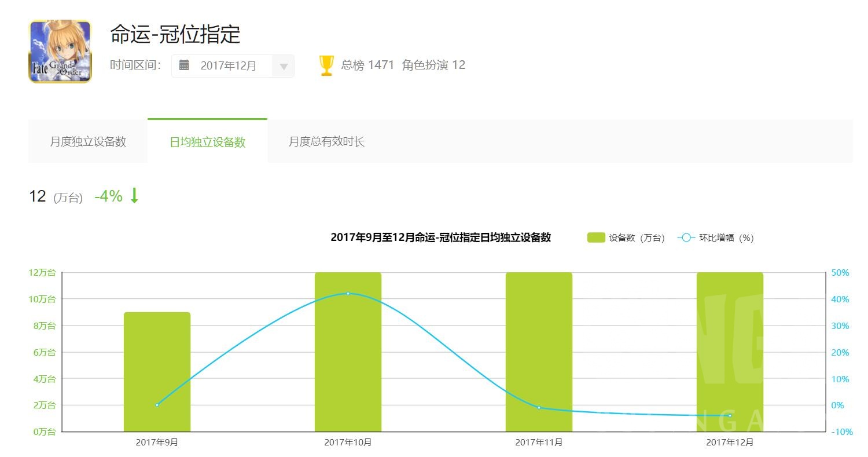Switch to 月度独立设备数 tab
868x457 pixels.
click(88, 141)
